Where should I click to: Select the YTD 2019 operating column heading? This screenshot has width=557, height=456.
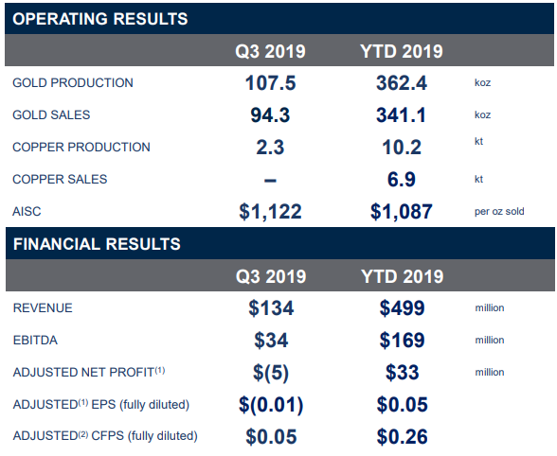tap(401, 51)
